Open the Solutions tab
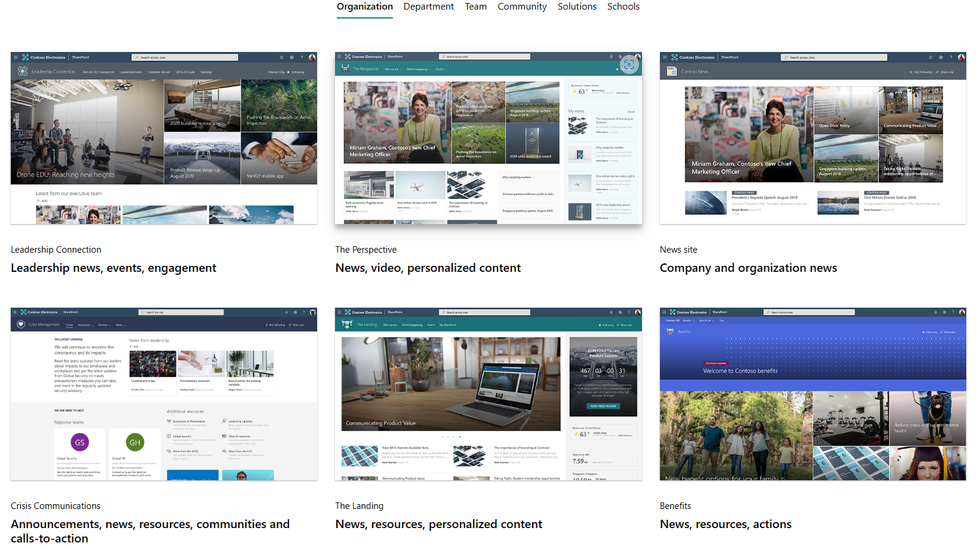This screenshot has width=980, height=549. click(x=577, y=7)
